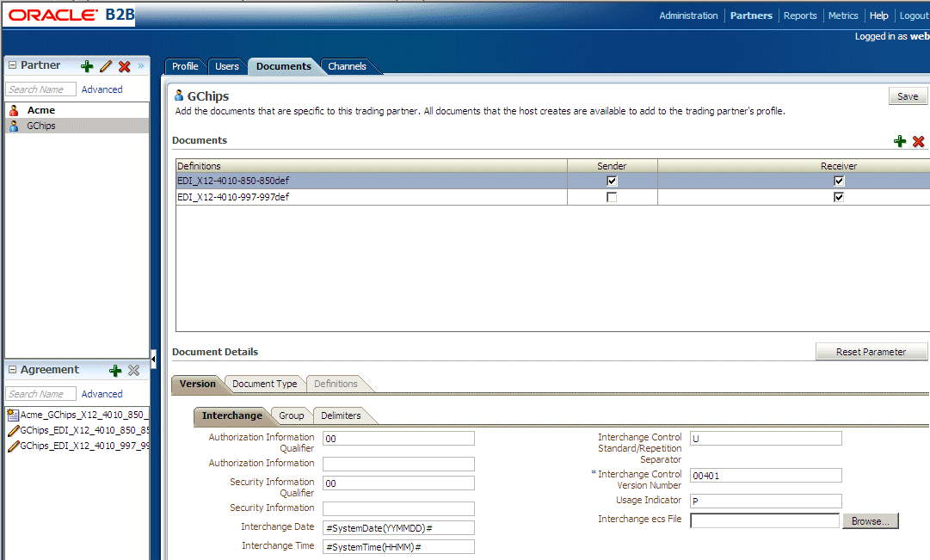This screenshot has width=930, height=560.
Task: Click the Oracle B2B logo
Action: (x=71, y=15)
